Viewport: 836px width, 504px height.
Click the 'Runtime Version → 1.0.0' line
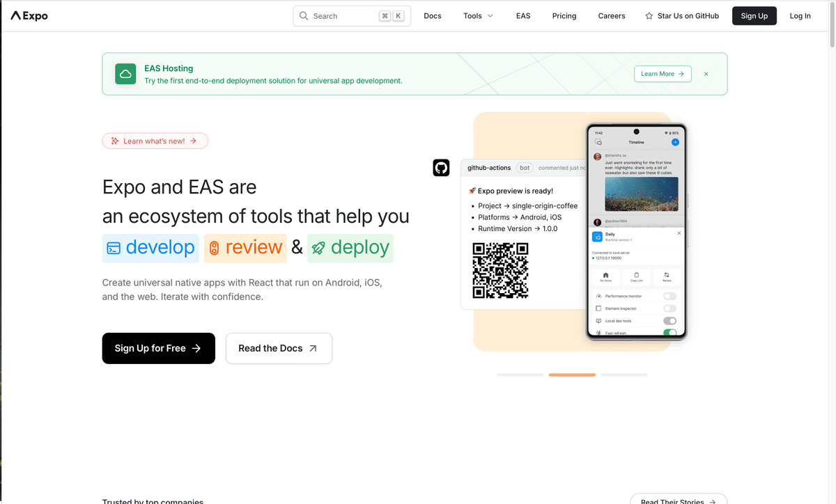pyautogui.click(x=518, y=228)
